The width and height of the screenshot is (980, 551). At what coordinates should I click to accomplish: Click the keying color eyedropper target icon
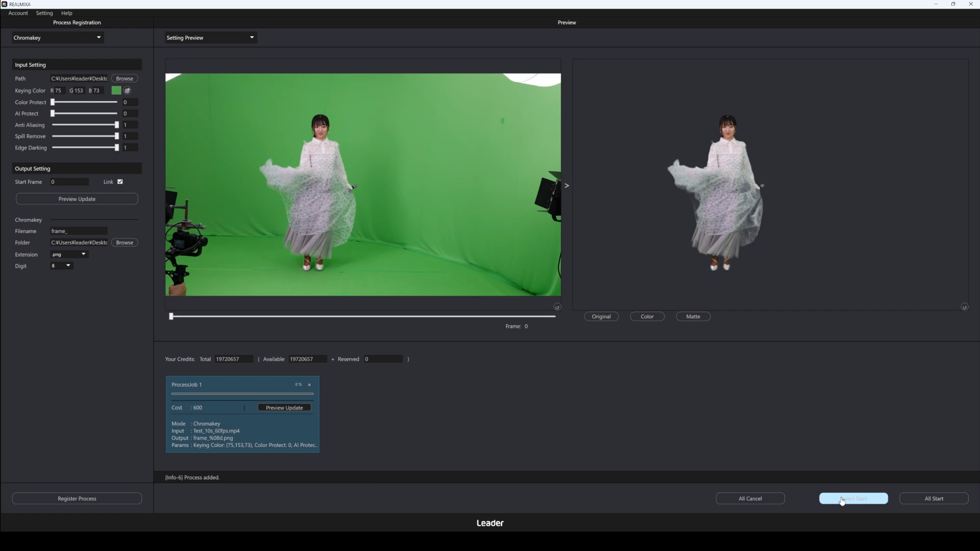(x=127, y=90)
